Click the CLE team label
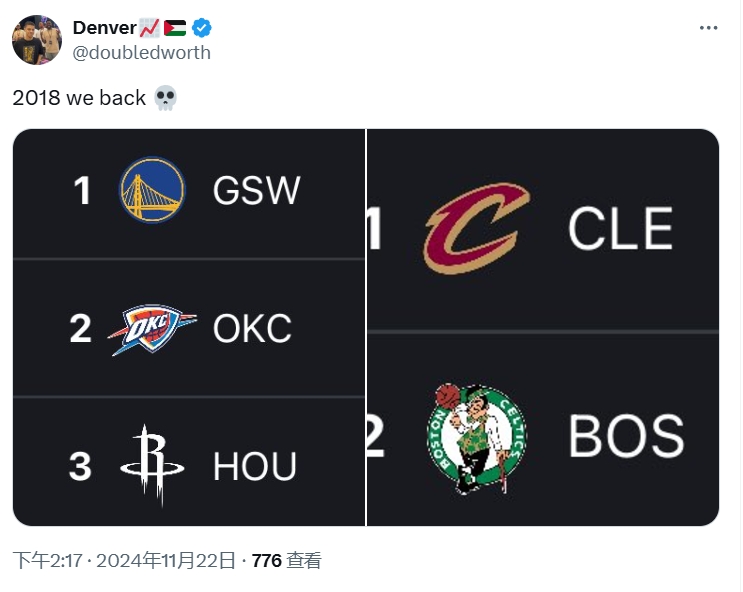The height and width of the screenshot is (592, 743). (620, 229)
